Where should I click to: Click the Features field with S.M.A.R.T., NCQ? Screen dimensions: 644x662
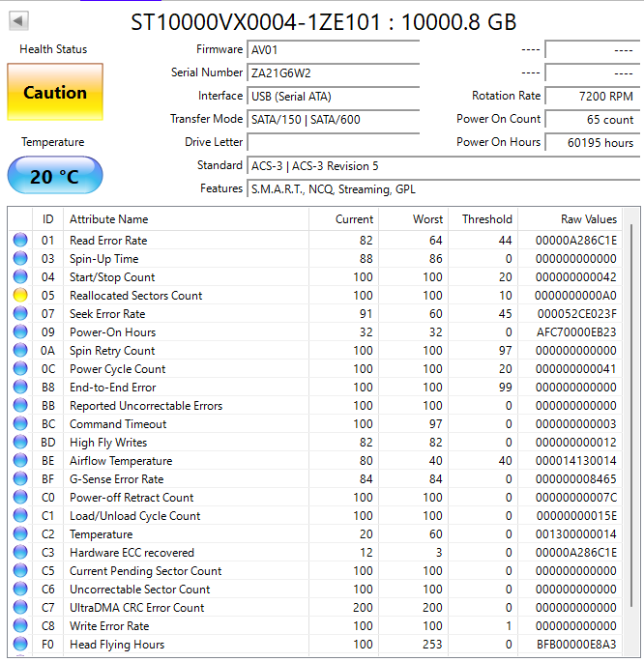click(x=444, y=189)
